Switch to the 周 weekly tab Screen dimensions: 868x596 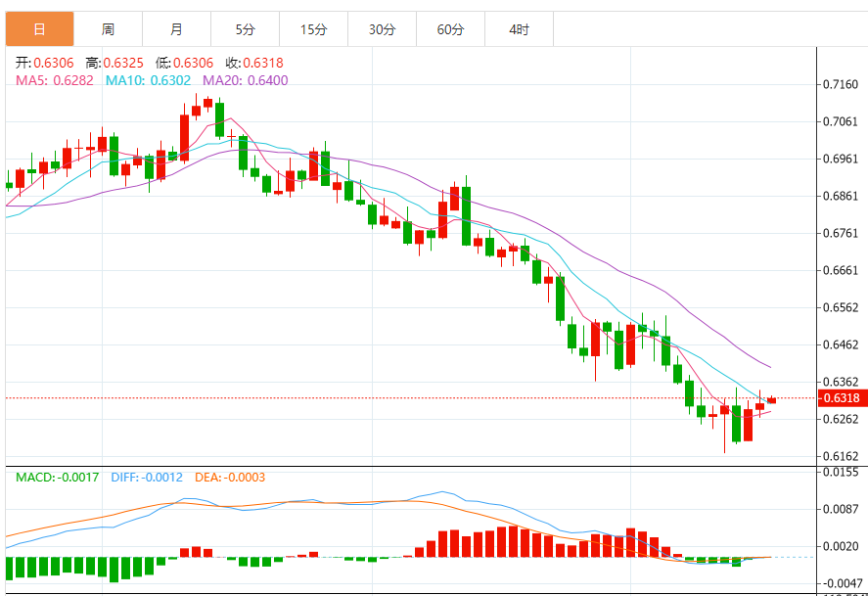coord(108,29)
